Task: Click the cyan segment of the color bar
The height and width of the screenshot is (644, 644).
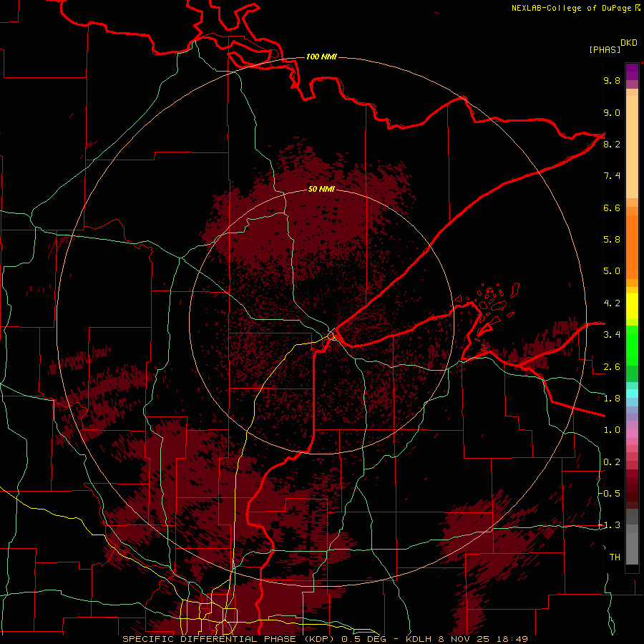Action: point(632,394)
